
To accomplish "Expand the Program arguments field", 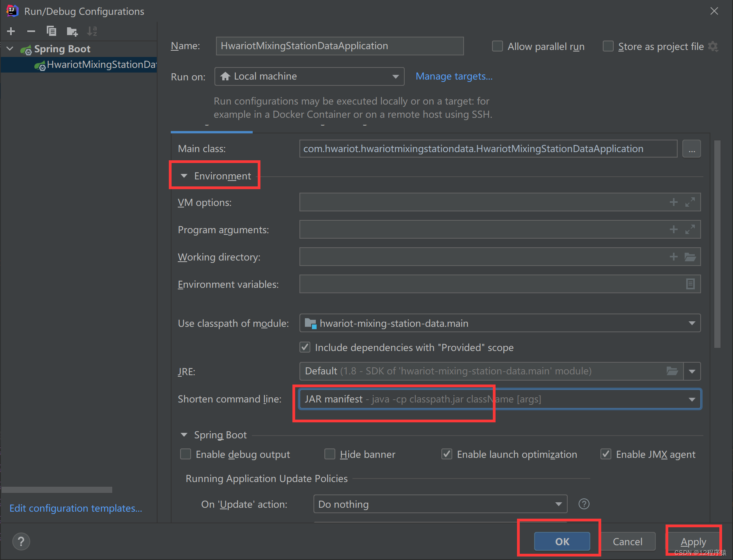I will 690,229.
